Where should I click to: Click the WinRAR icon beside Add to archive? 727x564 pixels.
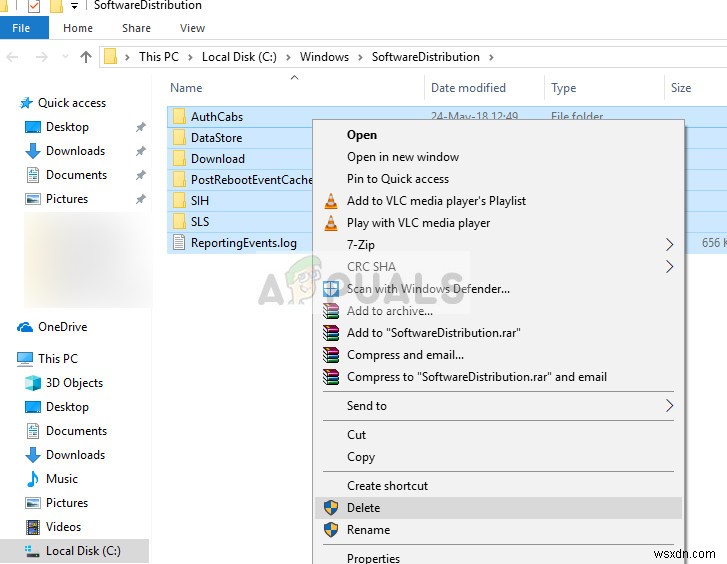[x=331, y=311]
